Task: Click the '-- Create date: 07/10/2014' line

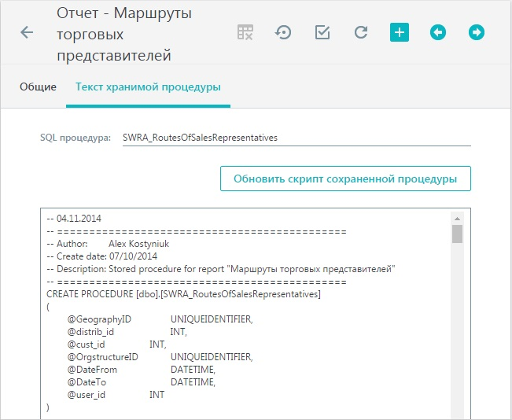Action: [x=102, y=256]
